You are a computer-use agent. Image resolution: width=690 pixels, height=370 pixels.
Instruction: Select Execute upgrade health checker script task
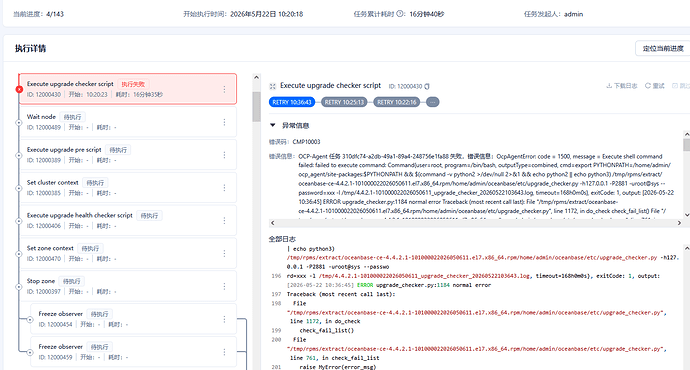click(128, 220)
